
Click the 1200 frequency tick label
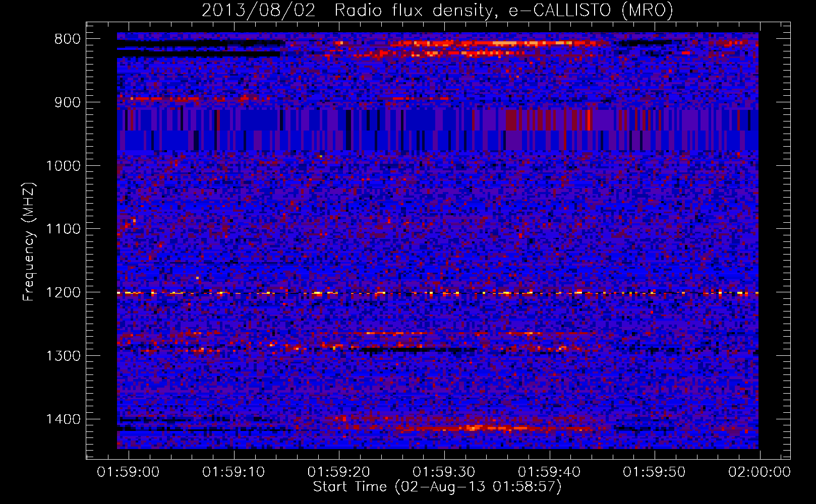pyautogui.click(x=63, y=293)
